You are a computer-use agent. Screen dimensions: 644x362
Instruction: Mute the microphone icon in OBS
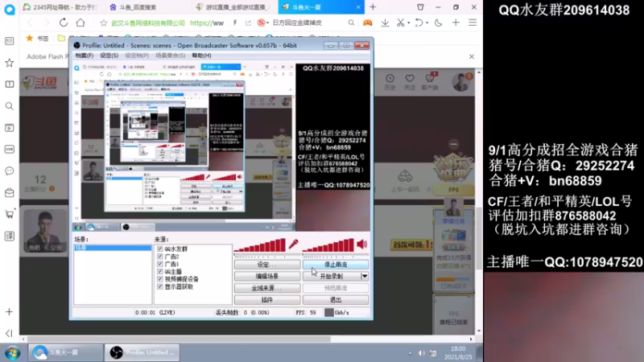pyautogui.click(x=294, y=245)
